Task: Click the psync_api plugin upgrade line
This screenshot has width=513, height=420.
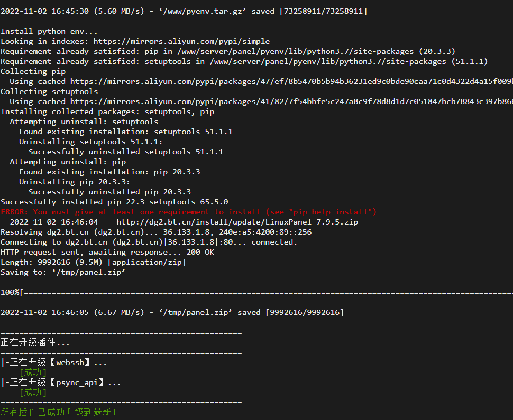Action: pos(61,382)
